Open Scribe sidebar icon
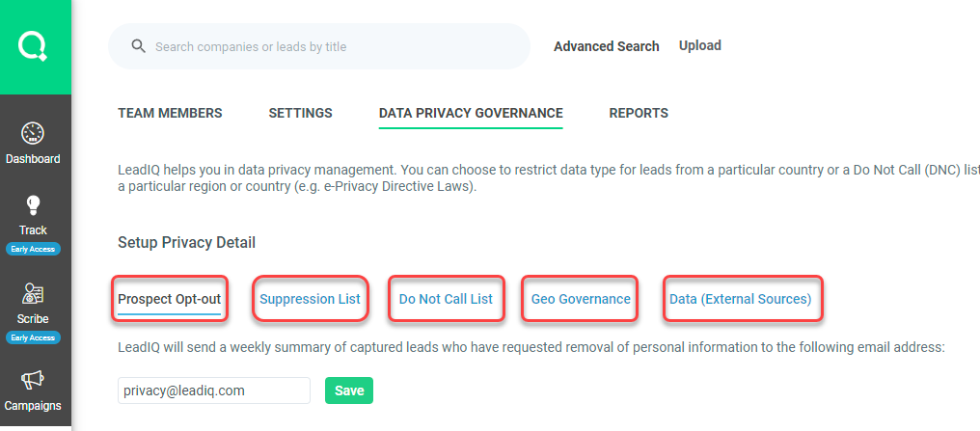980x431 pixels. pyautogui.click(x=33, y=293)
